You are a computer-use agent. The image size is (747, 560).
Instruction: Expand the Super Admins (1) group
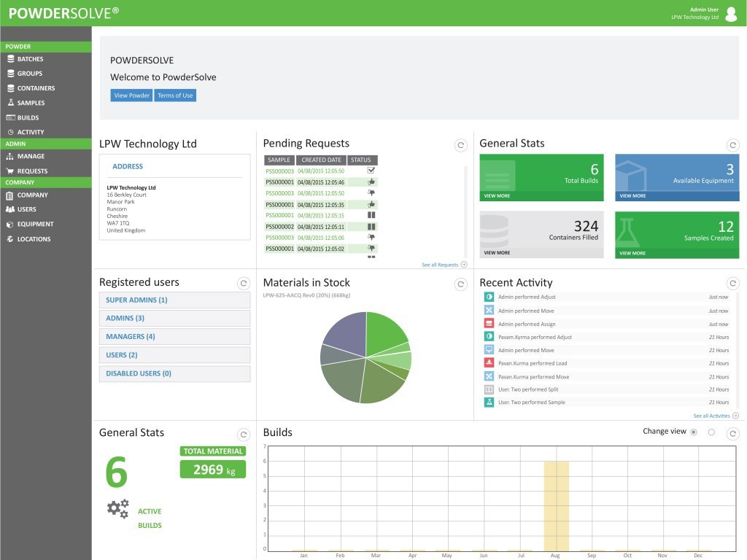tap(174, 300)
